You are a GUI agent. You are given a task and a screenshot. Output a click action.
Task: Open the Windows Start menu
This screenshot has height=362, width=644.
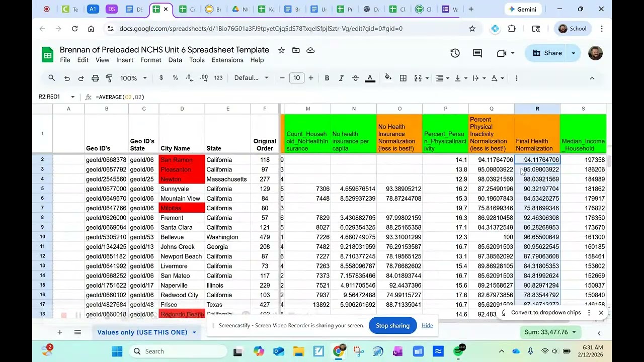click(x=117, y=351)
